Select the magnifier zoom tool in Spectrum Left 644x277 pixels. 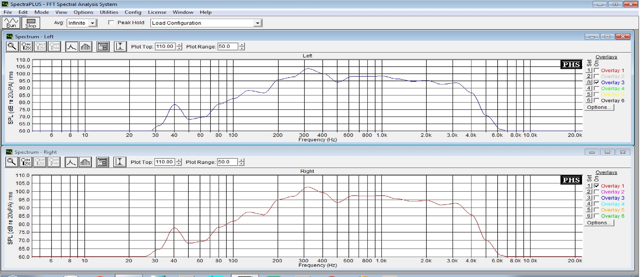pyautogui.click(x=12, y=46)
